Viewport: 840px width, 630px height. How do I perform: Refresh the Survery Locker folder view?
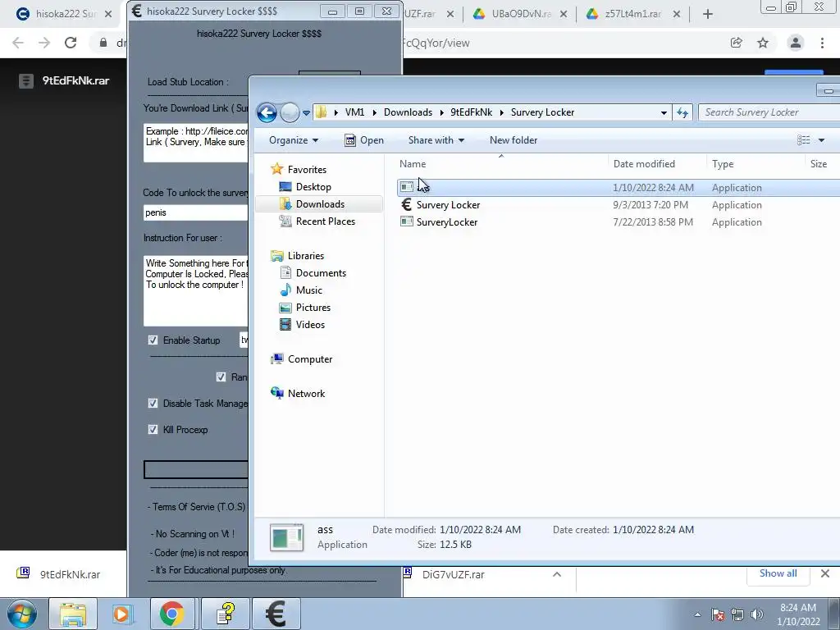[x=682, y=112]
